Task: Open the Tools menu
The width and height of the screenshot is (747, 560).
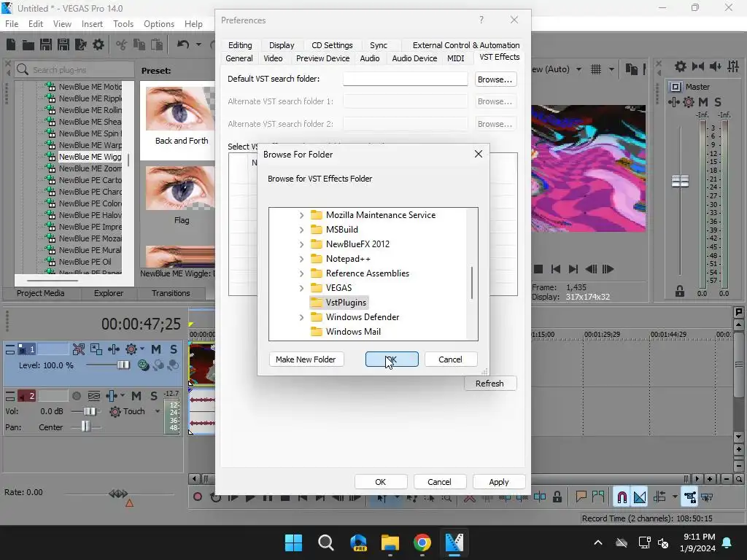Action: click(123, 24)
